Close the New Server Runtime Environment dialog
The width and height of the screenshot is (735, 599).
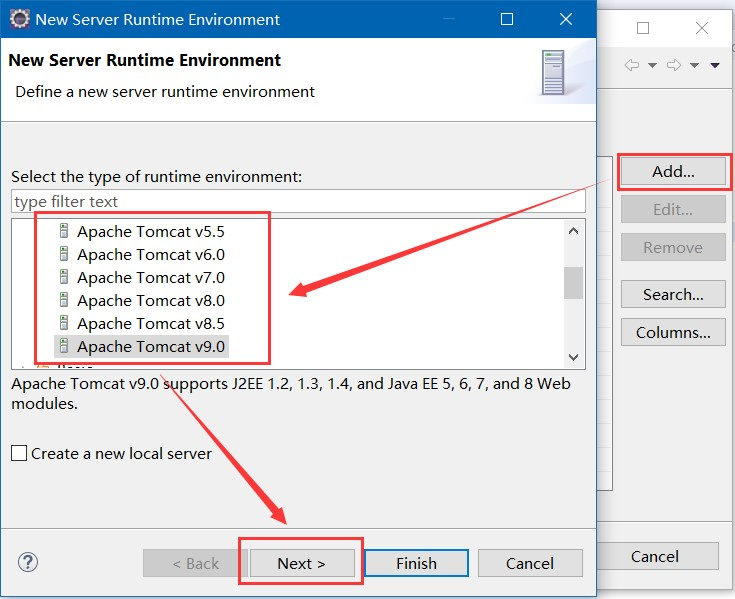[566, 19]
